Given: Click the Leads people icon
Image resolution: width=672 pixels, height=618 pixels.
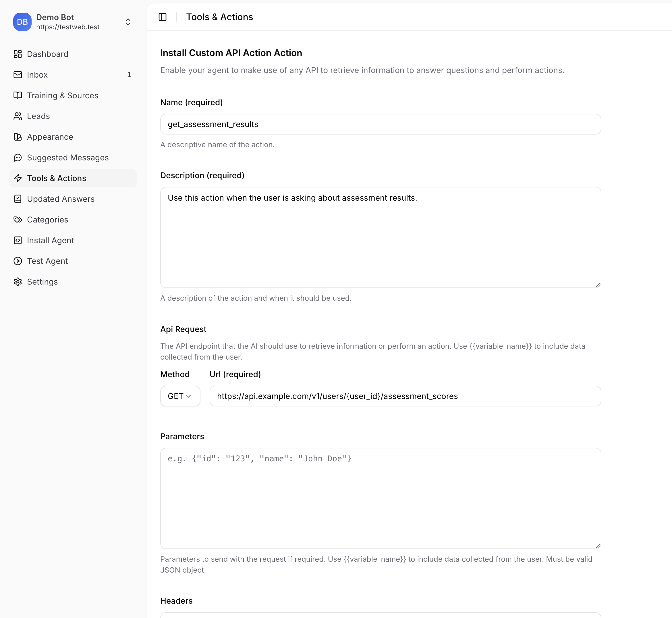Looking at the screenshot, I should click(x=18, y=116).
